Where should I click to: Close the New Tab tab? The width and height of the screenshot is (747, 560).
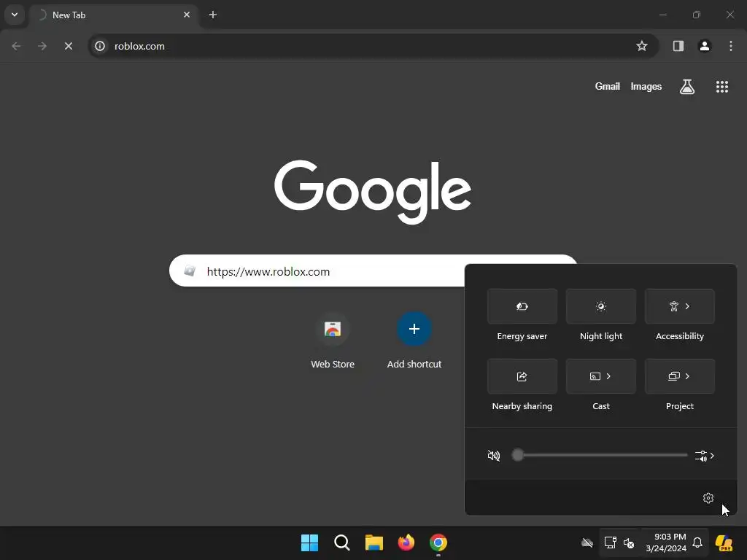click(x=187, y=15)
